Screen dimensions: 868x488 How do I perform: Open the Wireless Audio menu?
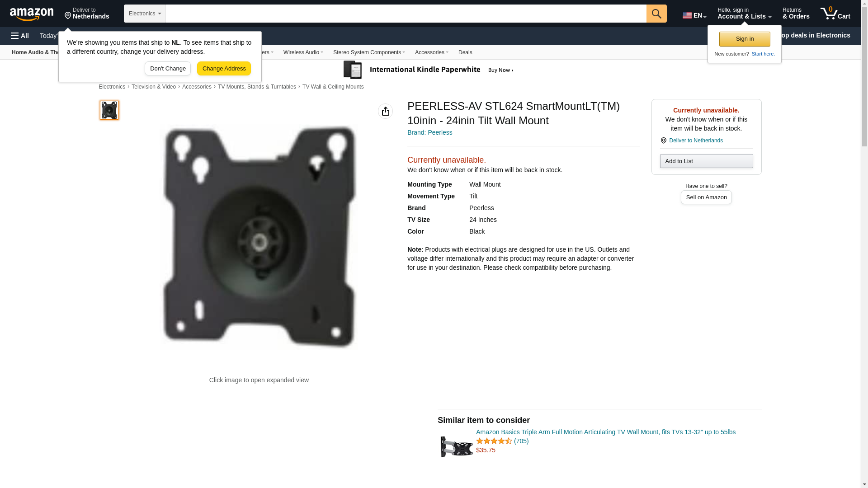pos(303,52)
